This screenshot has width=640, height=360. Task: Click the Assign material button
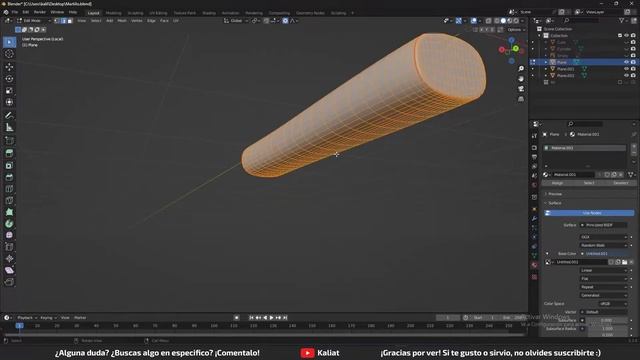558,183
